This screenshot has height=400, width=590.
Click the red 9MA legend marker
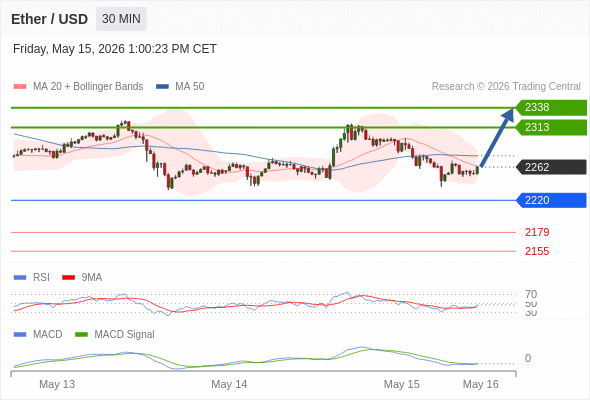(68, 278)
